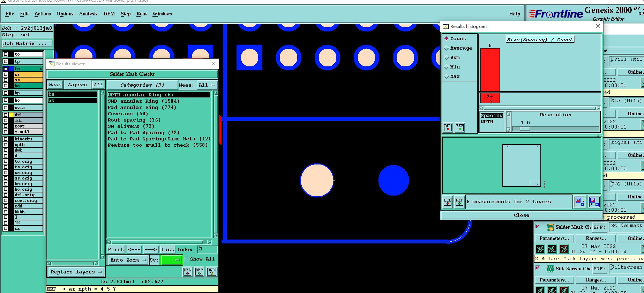Select the Max radio option

[x=447, y=76]
